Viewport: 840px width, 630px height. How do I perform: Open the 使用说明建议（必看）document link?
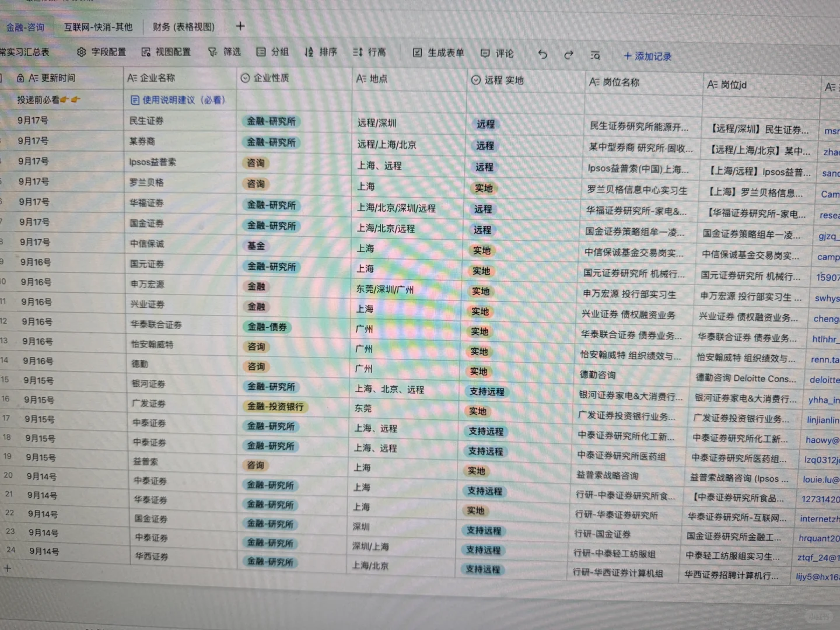coord(178,100)
